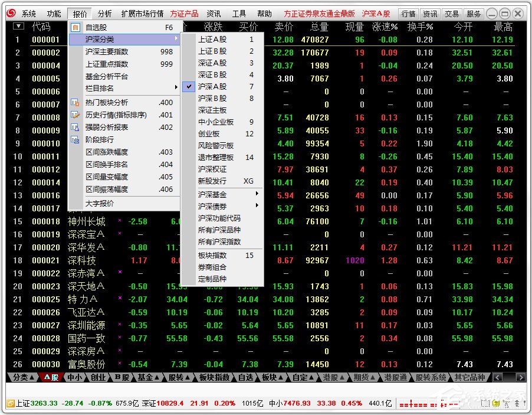Switch to the 中小 tab
The image size is (532, 415).
pos(75,377)
